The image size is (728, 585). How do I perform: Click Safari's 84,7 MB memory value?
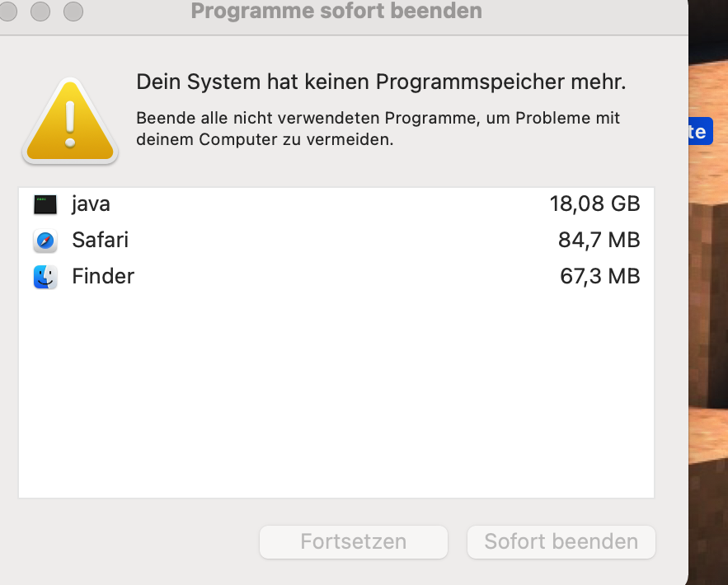tap(599, 241)
